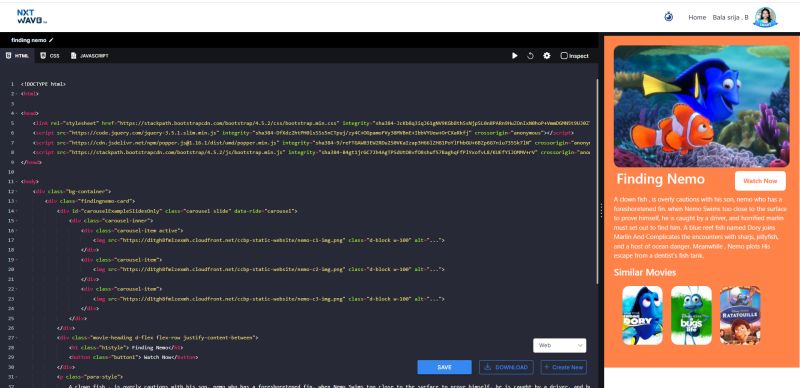Switch to the CSS tab
This screenshot has width=800, height=388.
tap(50, 56)
